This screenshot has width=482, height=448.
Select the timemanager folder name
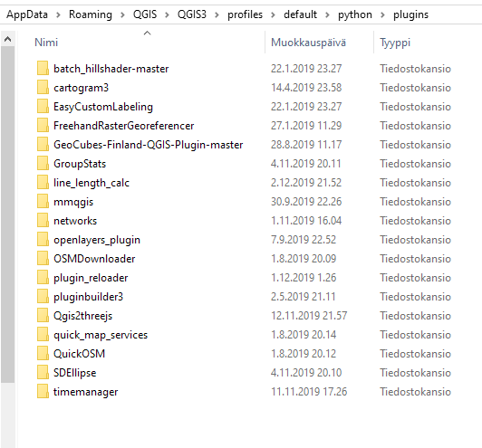(86, 392)
